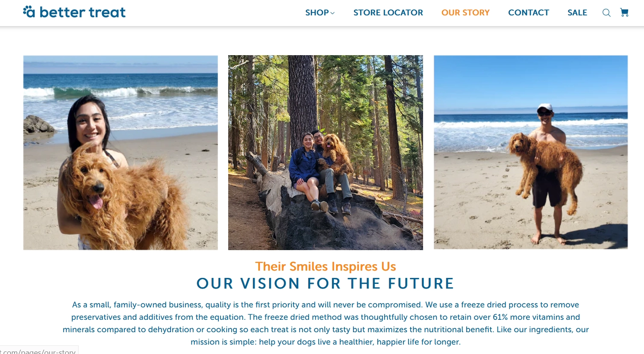Viewport: 644px width, 354px height.
Task: Click the "mission is simple" closing line
Action: (x=326, y=342)
